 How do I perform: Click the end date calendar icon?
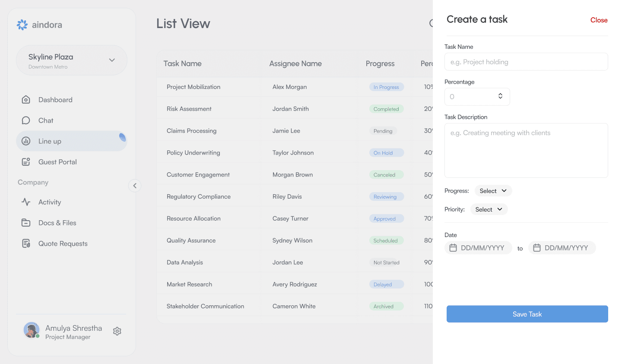[x=537, y=248]
